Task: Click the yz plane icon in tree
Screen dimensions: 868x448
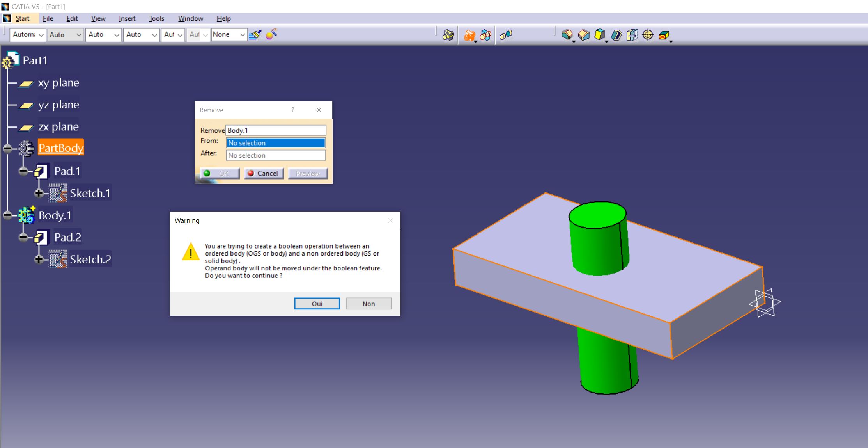Action: [x=26, y=105]
